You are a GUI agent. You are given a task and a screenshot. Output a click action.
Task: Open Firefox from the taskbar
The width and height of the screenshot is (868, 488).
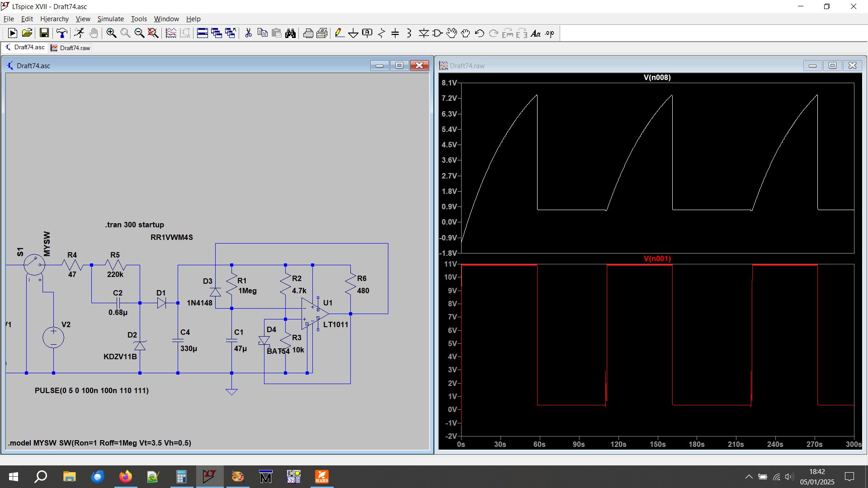click(125, 477)
